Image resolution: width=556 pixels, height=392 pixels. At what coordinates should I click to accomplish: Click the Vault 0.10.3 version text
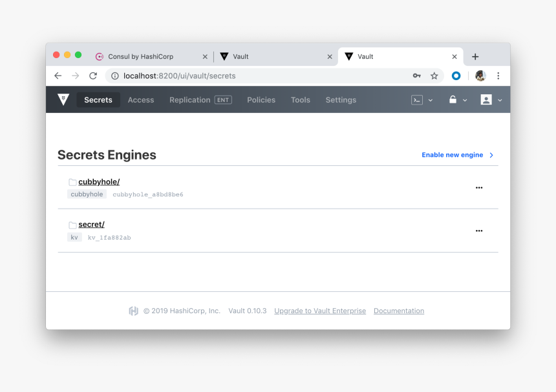click(247, 311)
